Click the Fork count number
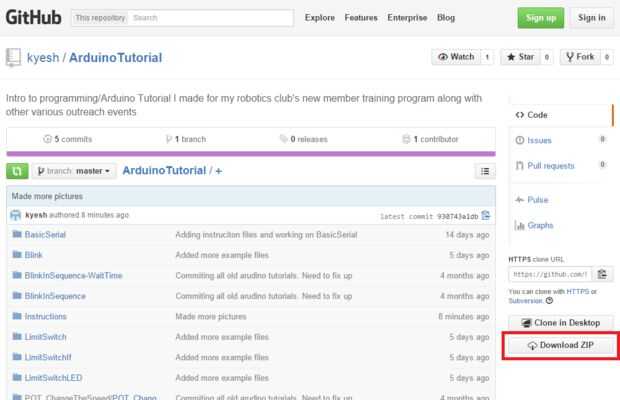 [x=607, y=57]
